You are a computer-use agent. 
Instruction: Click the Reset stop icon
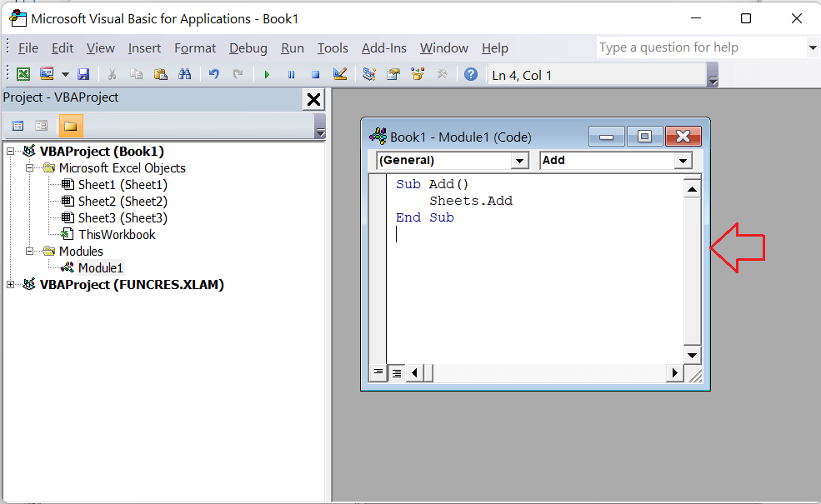[x=315, y=74]
